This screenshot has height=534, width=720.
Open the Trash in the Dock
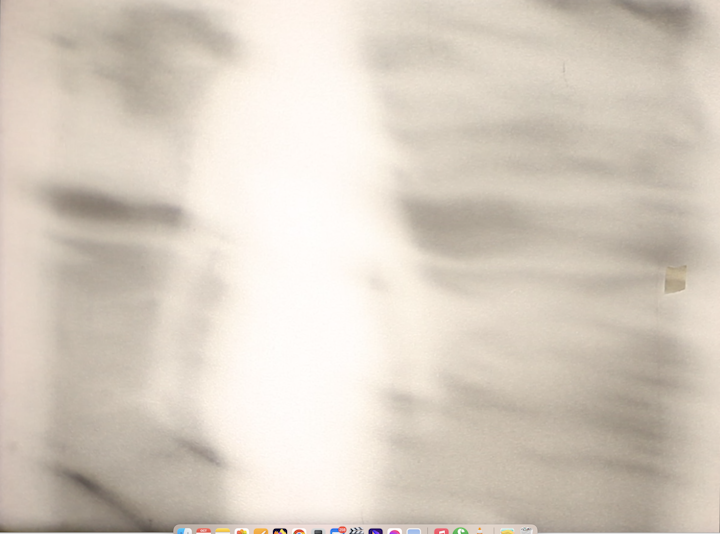tap(526, 531)
